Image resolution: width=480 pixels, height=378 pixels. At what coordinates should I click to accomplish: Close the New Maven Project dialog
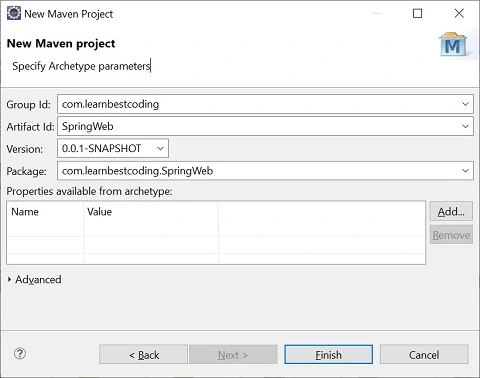click(x=459, y=13)
